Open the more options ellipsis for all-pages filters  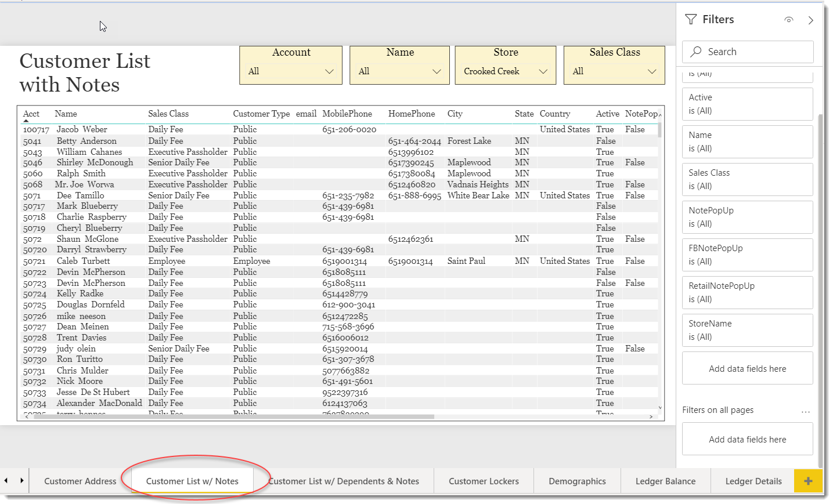(x=806, y=411)
